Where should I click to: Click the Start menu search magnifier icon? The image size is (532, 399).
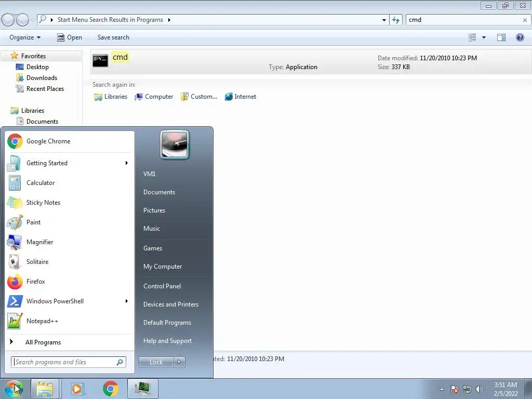[120, 362]
